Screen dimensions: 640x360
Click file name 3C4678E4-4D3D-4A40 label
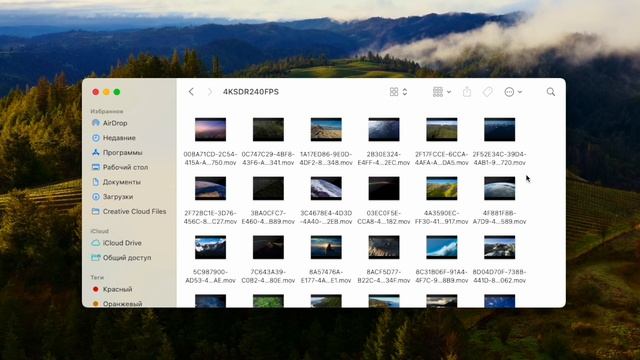point(326,217)
